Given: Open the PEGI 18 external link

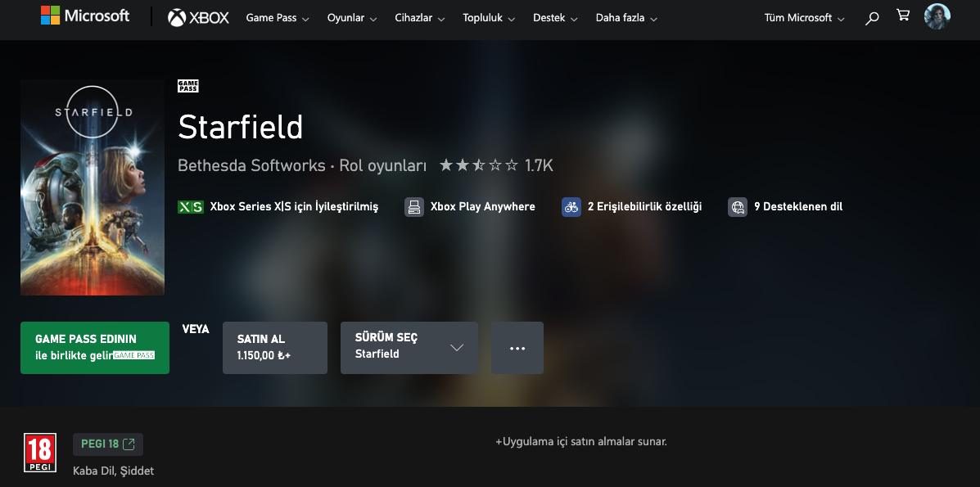Looking at the screenshot, I should 108,444.
